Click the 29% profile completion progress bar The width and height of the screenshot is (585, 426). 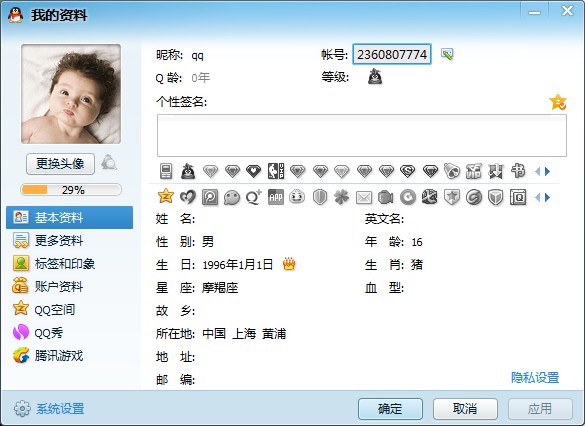(71, 190)
